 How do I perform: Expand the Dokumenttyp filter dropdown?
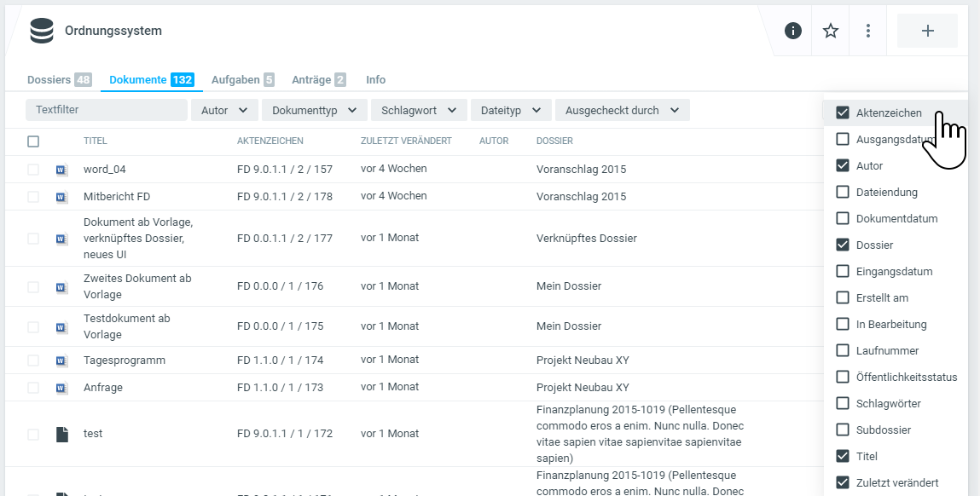point(314,111)
